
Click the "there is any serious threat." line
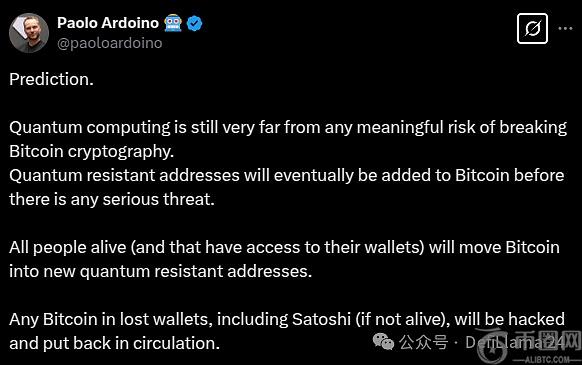coord(112,199)
